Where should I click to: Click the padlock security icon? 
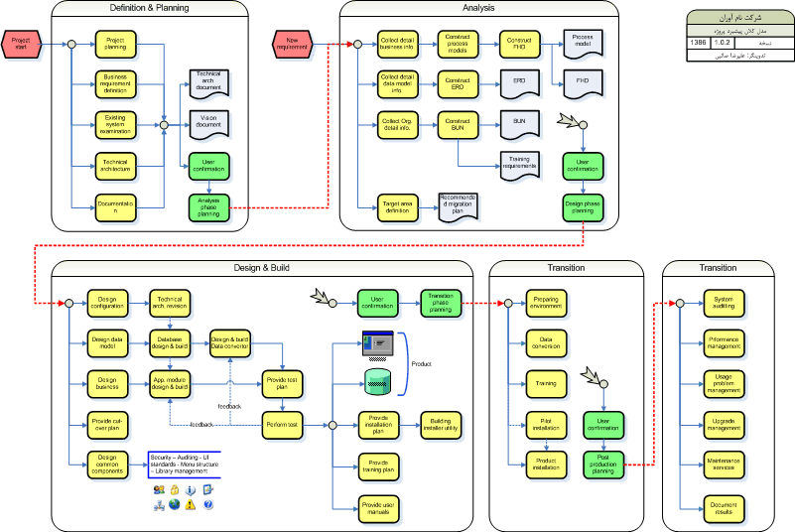click(174, 489)
